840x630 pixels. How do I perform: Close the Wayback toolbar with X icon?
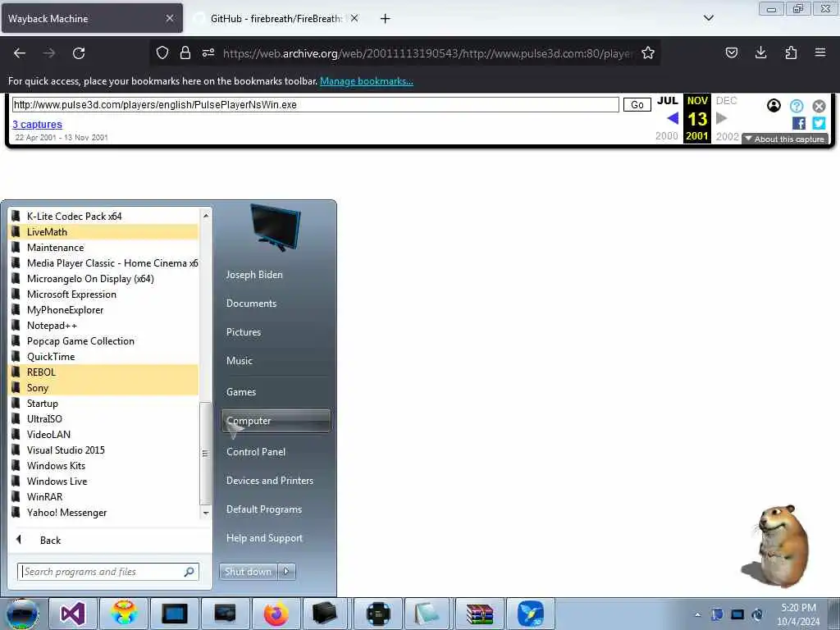(819, 106)
